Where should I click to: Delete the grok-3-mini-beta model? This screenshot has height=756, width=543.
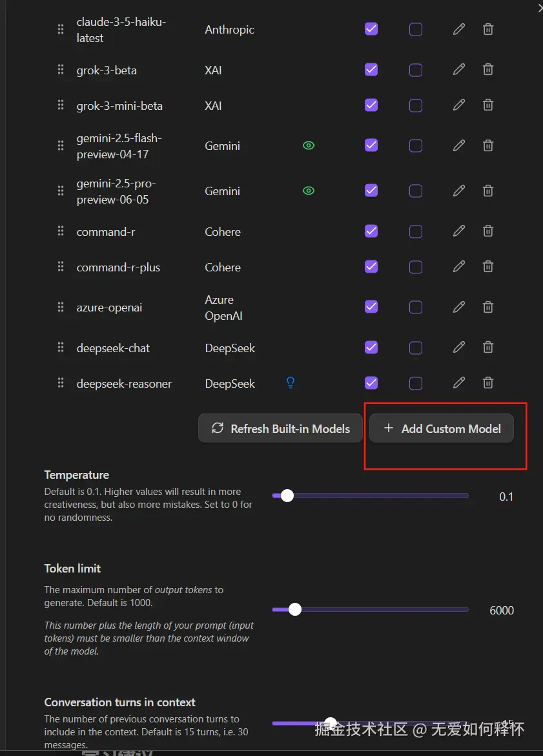[x=489, y=105]
